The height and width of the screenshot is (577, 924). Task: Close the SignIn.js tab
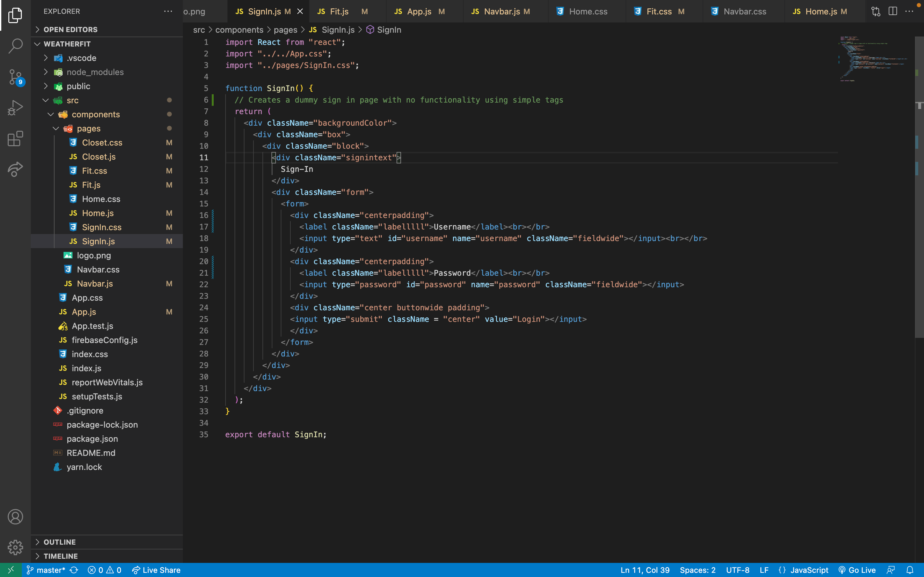tap(300, 12)
